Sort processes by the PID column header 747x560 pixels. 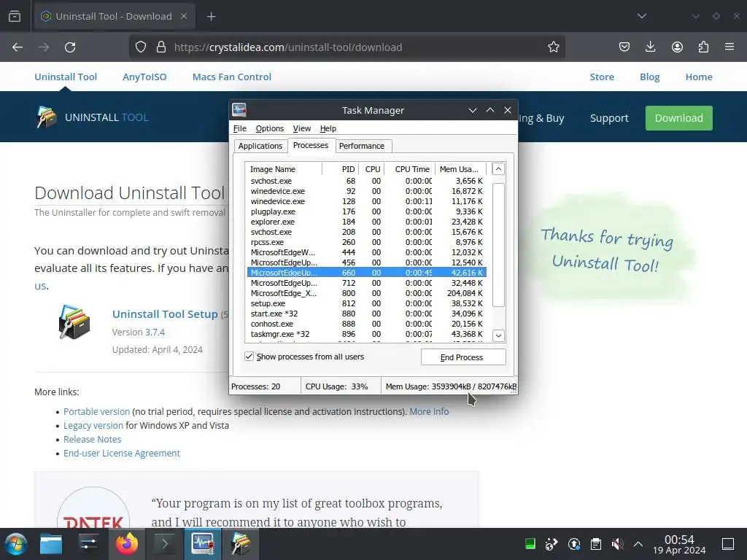click(340, 169)
